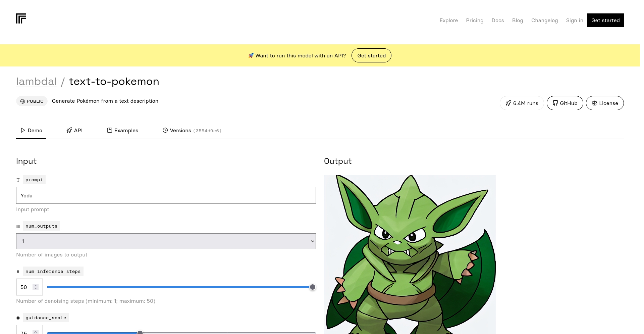Screen dimensions: 644x334
Task: Click the num_inference_steps slider handle
Action: [313, 287]
